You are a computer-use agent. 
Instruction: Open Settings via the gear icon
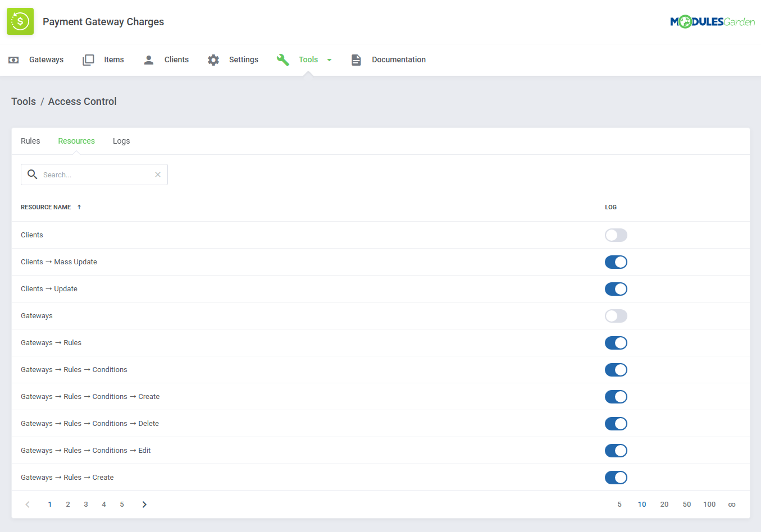(x=213, y=59)
